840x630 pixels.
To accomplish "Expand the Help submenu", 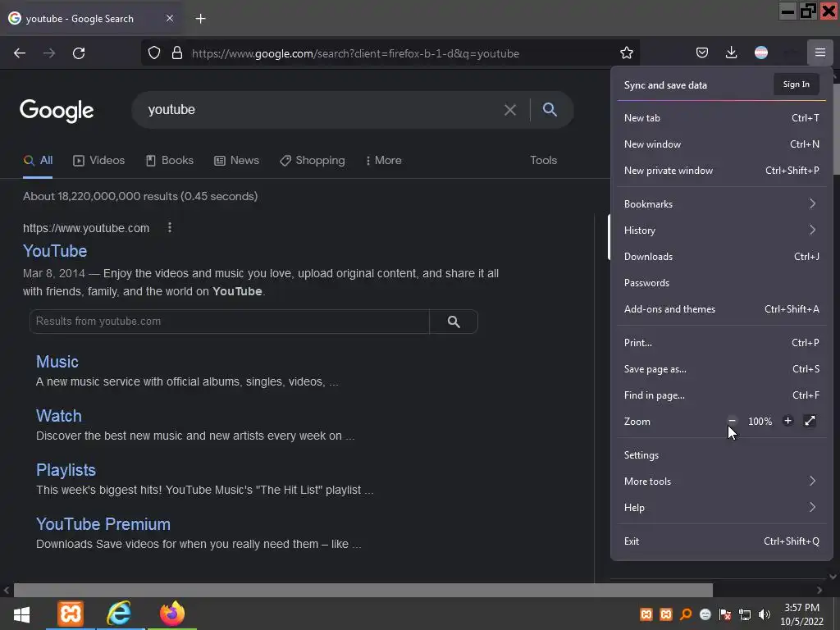I will tap(722, 507).
